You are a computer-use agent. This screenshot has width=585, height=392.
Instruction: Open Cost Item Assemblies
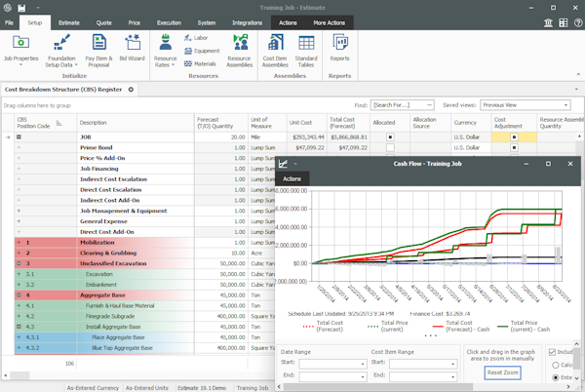point(275,51)
